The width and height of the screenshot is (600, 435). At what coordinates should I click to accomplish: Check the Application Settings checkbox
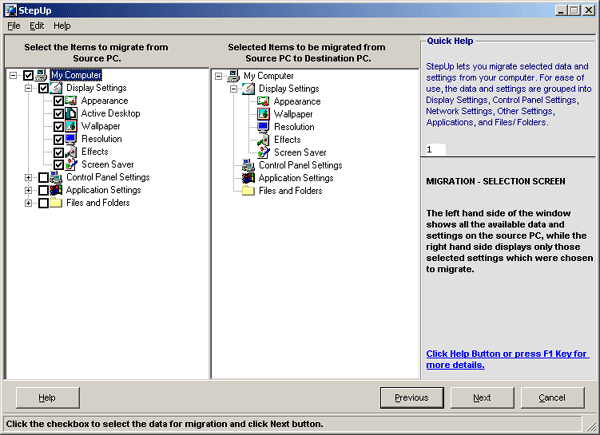(x=43, y=190)
